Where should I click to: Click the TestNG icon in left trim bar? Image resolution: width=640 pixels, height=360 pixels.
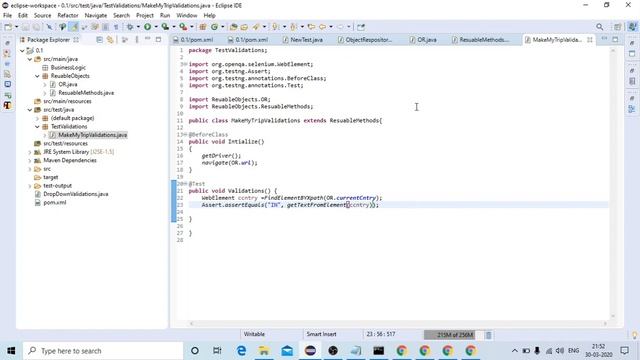7,105
